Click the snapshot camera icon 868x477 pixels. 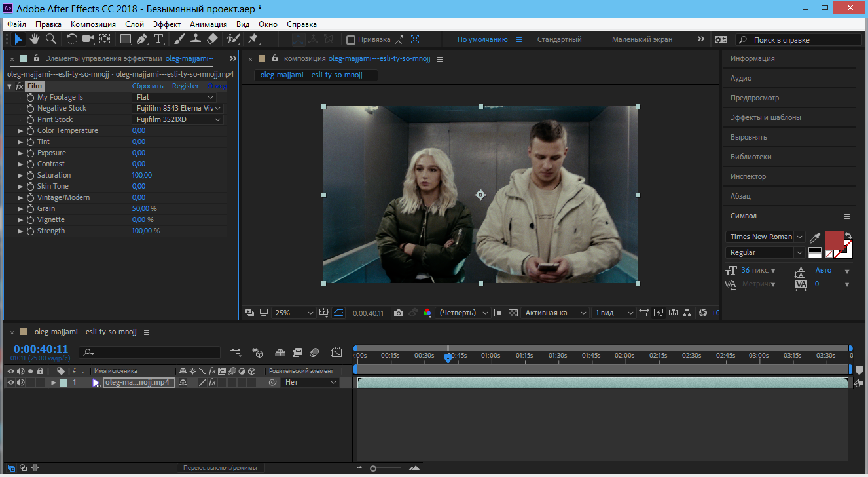point(399,313)
